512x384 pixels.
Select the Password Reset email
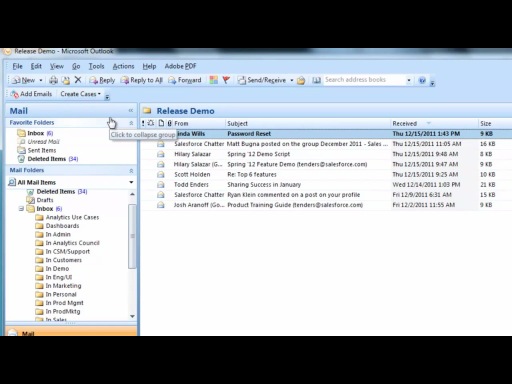tap(326, 134)
